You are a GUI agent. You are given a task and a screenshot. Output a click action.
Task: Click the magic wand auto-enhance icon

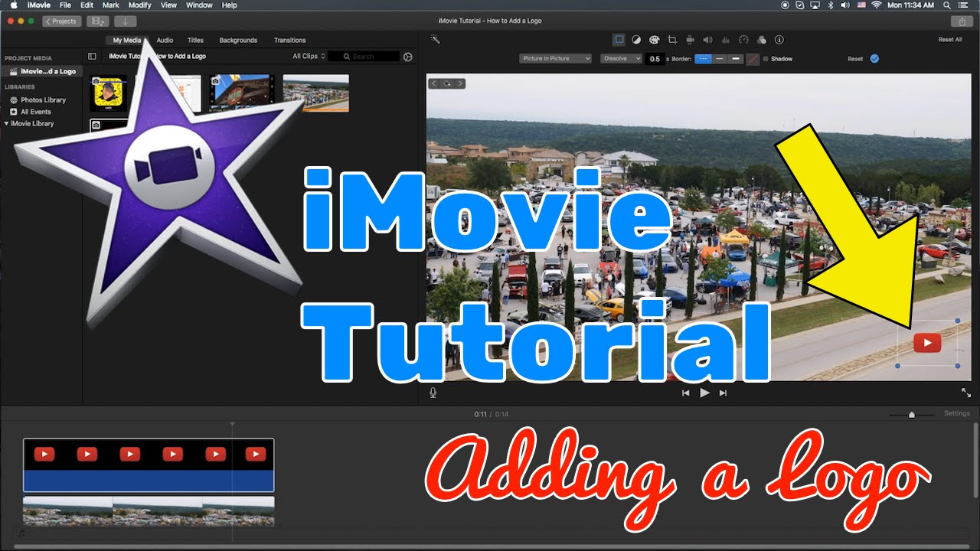(435, 39)
